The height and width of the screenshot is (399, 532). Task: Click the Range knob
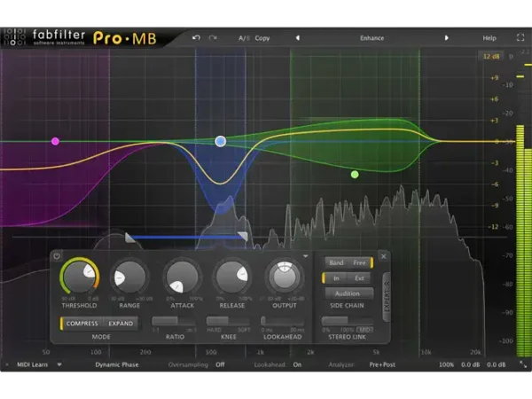[x=129, y=278]
